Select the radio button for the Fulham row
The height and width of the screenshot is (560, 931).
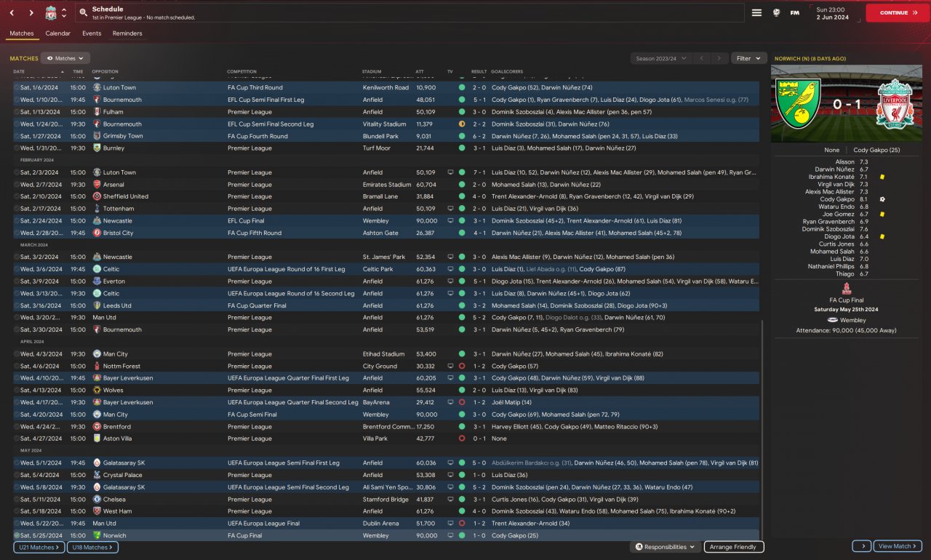tap(17, 112)
